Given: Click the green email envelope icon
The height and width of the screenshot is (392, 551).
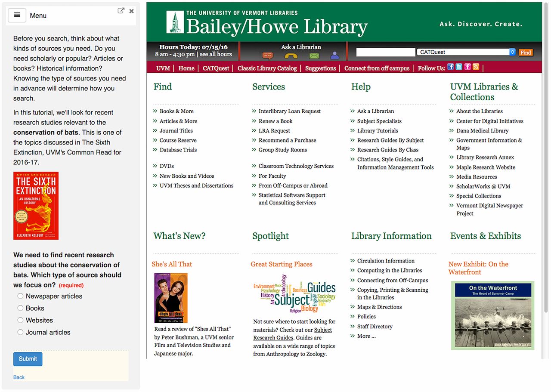Looking at the screenshot, I should point(314,56).
